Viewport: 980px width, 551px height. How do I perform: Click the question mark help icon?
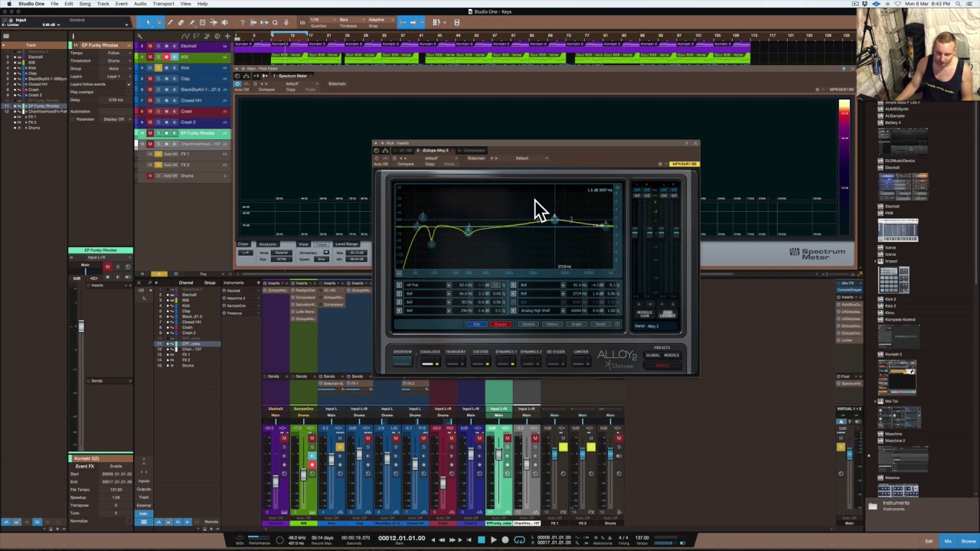coord(243,23)
